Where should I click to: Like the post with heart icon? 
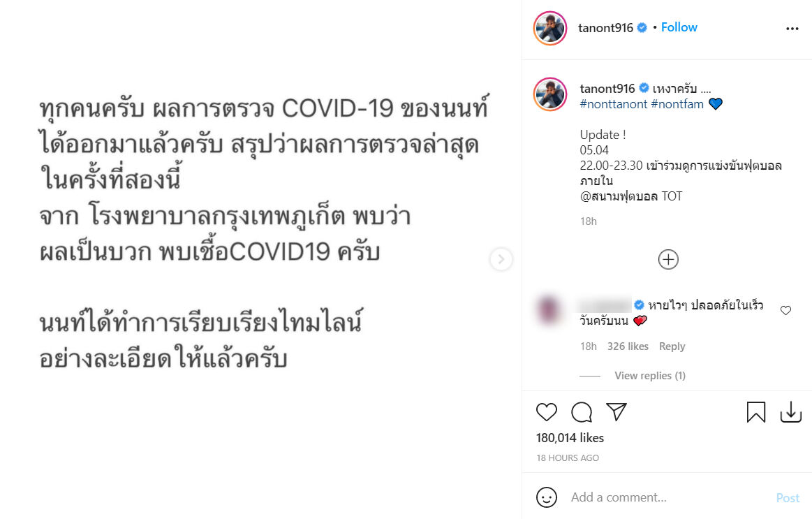click(547, 412)
